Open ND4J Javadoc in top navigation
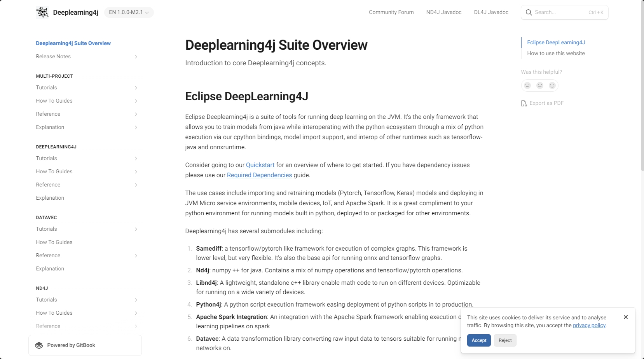The width and height of the screenshot is (644, 359). pyautogui.click(x=443, y=12)
